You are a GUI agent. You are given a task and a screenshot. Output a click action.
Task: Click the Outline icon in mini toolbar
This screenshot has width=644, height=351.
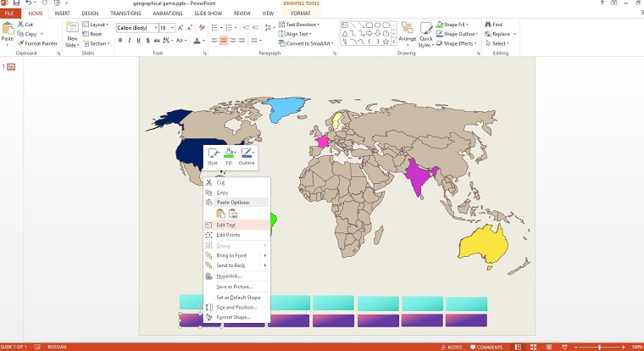pyautogui.click(x=247, y=153)
